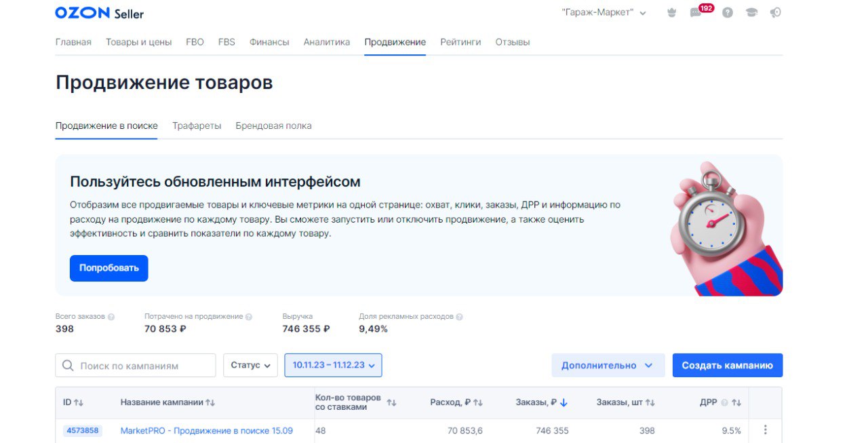Open Рейтинги menu item

coord(460,42)
